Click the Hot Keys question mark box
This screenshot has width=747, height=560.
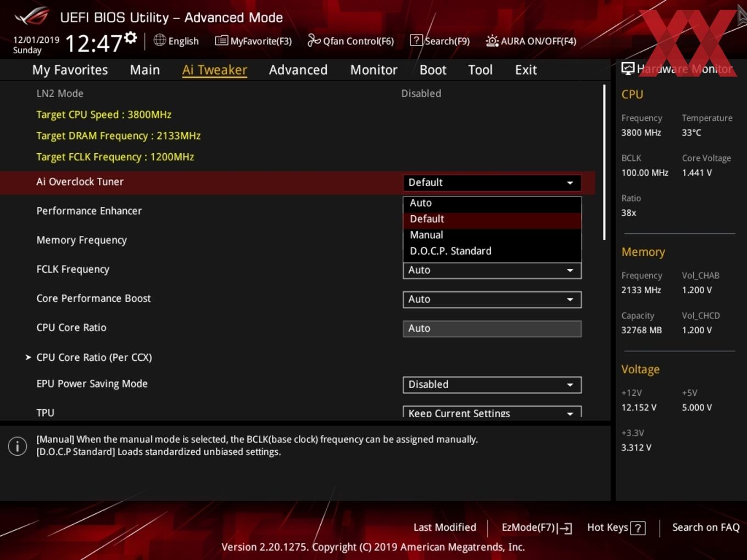click(638, 528)
